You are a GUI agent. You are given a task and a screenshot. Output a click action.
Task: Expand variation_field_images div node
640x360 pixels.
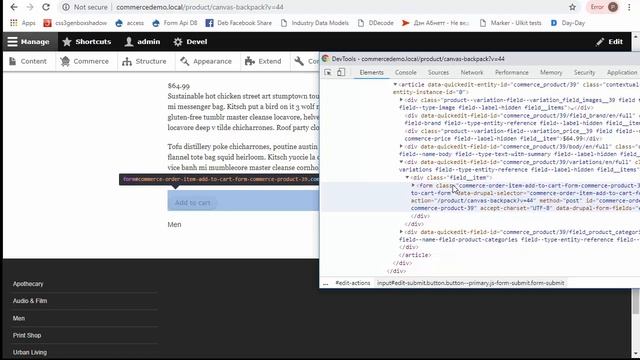401,100
